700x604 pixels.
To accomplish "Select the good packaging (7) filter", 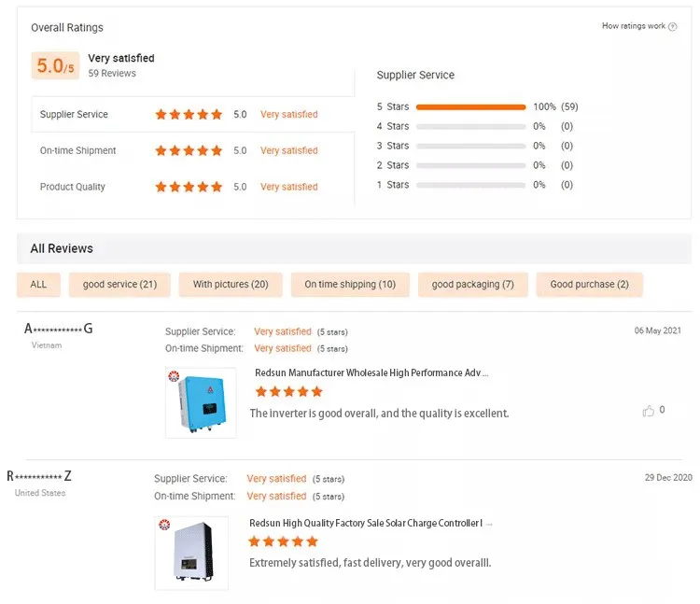I will click(472, 285).
